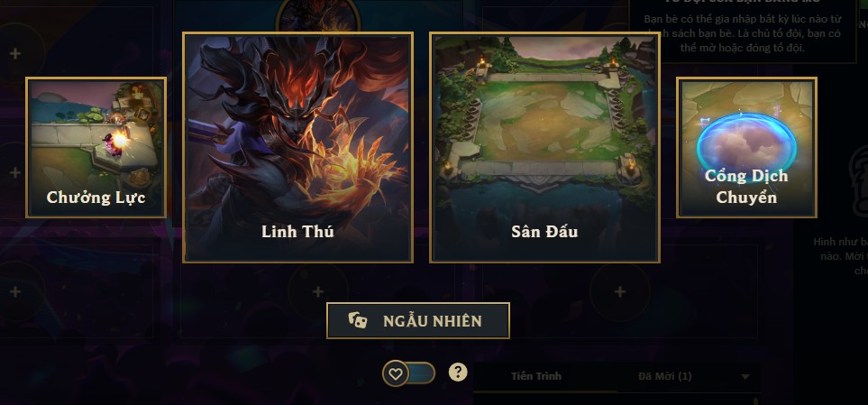
Task: Select the Sân Đấu arena card
Action: pyautogui.click(x=544, y=147)
